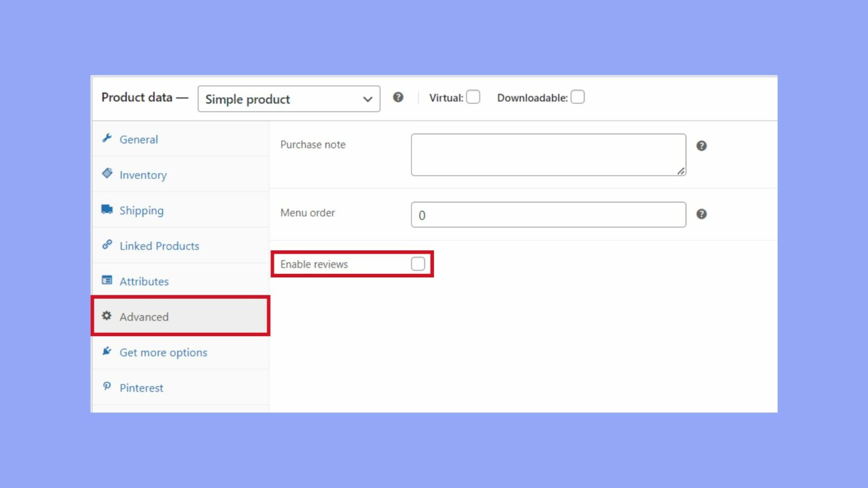Click the Linked Products chain icon
868x488 pixels.
(x=107, y=245)
